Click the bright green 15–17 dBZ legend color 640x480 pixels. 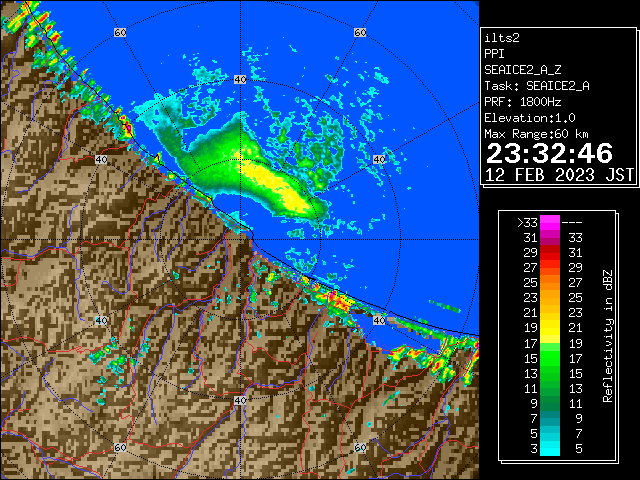click(550, 358)
